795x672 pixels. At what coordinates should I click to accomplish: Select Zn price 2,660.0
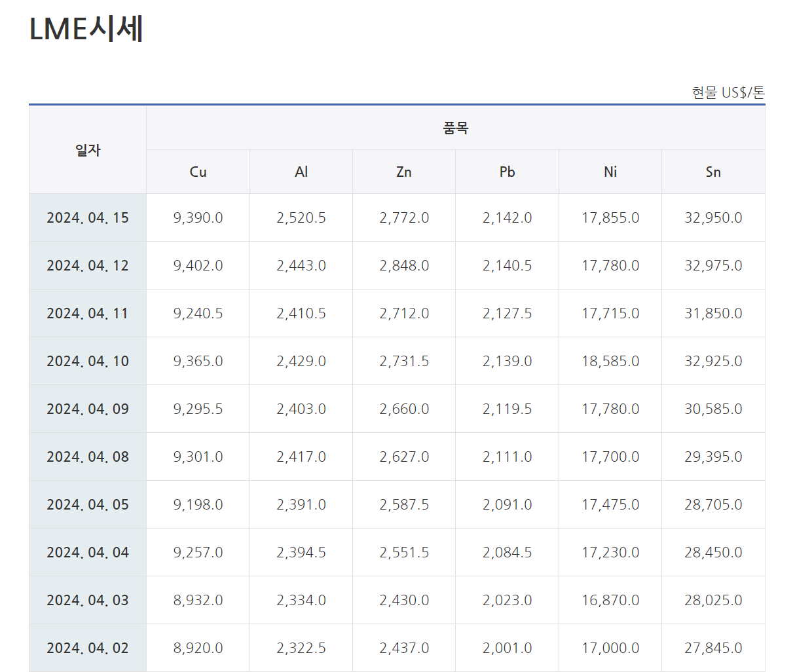[404, 409]
